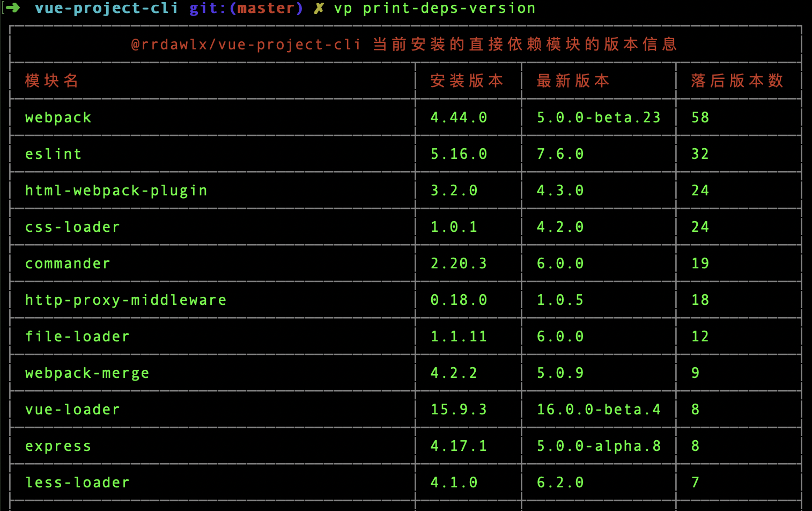Click css-loader latest version '4.2.0'
The image size is (812, 511).
tap(560, 227)
